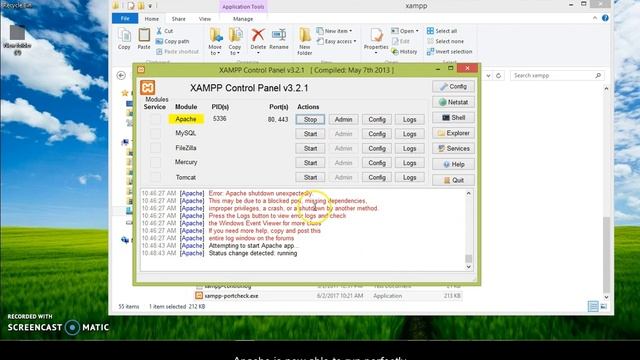View FileZilla Logs
Image resolution: width=640 pixels, height=360 pixels.
(409, 149)
